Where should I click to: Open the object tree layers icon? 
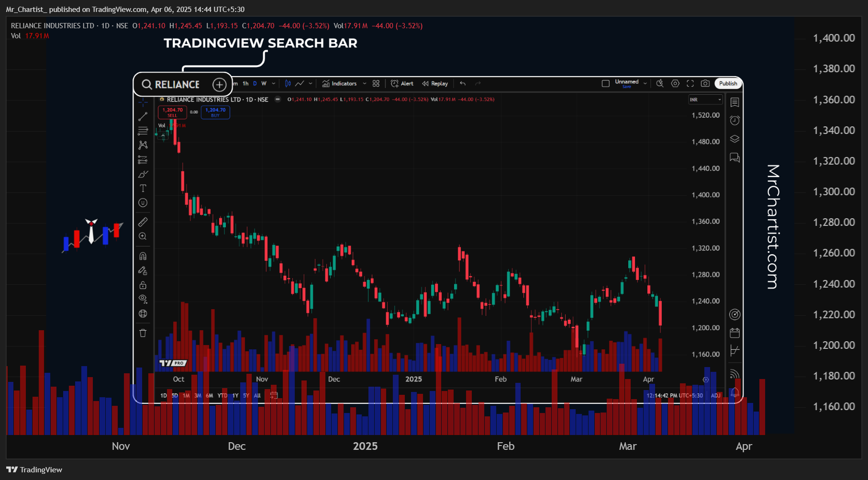[x=734, y=139]
